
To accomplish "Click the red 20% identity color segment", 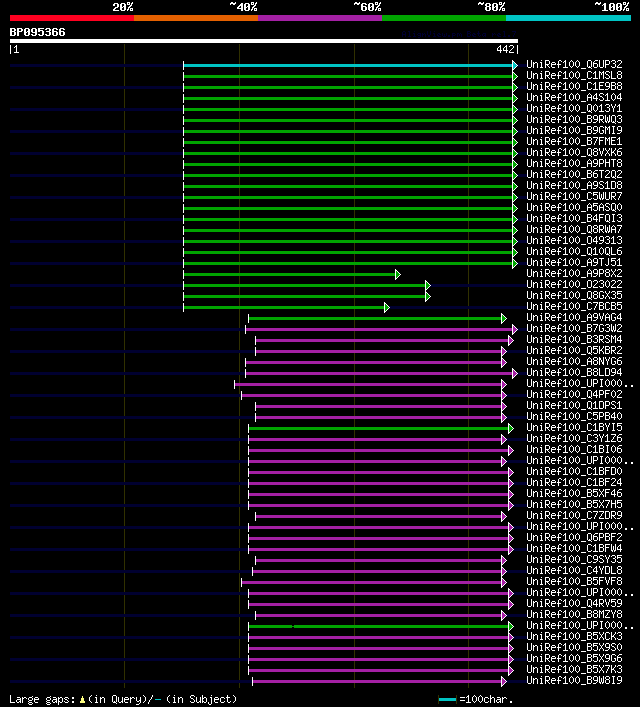I will tap(72, 18).
